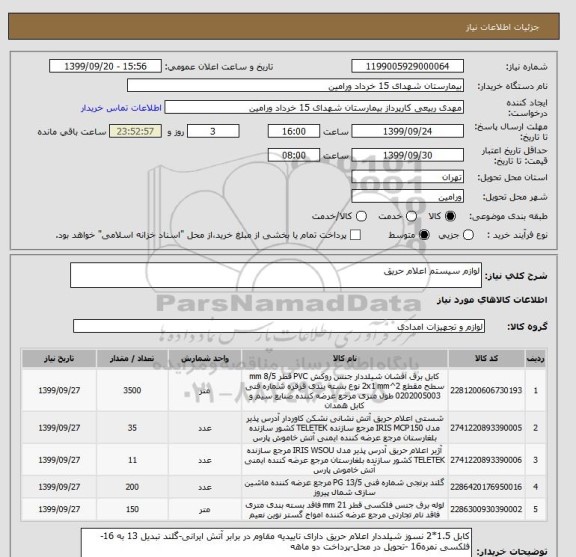
Task: Click the goods group field لوازم و تجهیزات امدادی
Action: pyautogui.click(x=279, y=326)
